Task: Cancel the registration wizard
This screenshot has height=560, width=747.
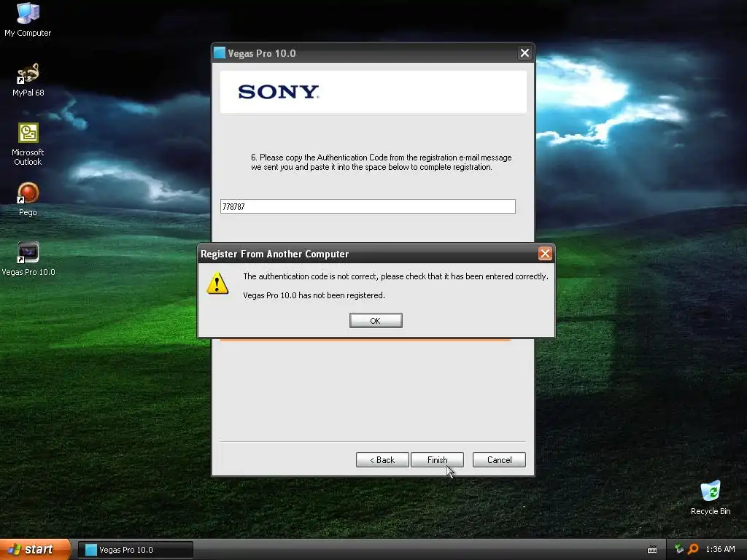Action: (x=499, y=459)
